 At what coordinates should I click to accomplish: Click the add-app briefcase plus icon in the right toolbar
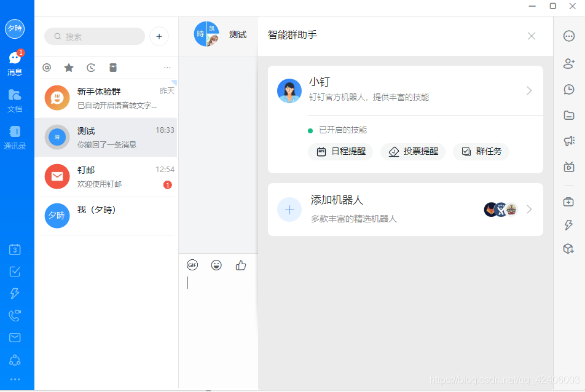tap(568, 202)
